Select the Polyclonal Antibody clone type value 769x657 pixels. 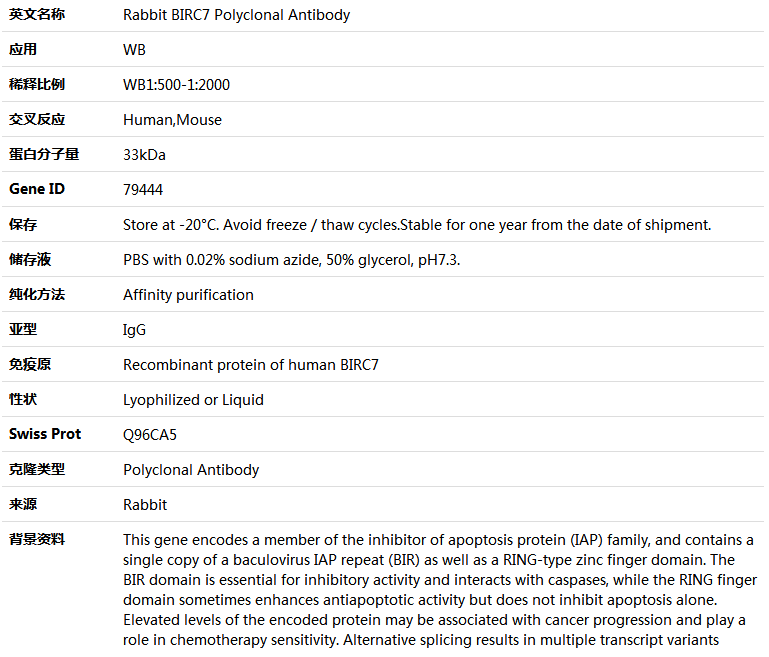(191, 470)
